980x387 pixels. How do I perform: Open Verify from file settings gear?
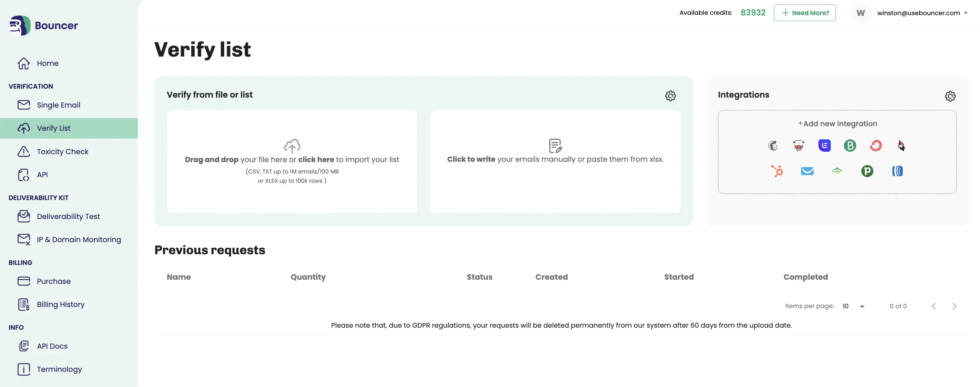(x=670, y=96)
